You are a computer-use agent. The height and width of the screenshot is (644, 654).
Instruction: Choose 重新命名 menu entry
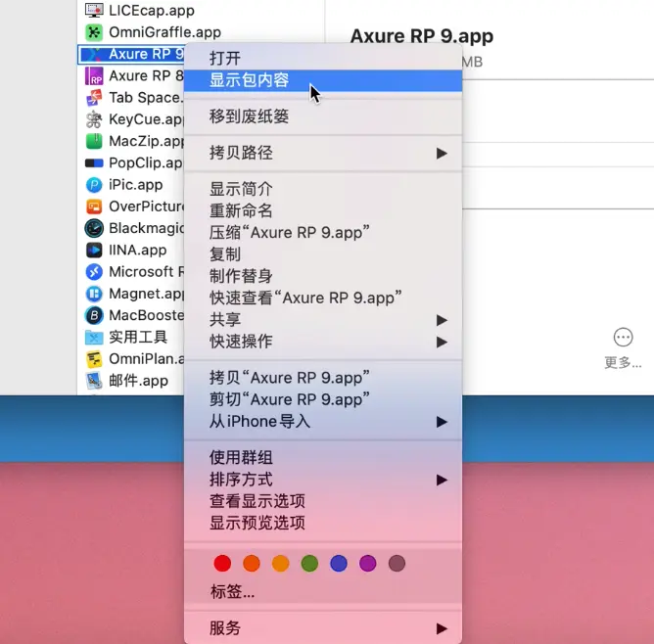(x=323, y=211)
